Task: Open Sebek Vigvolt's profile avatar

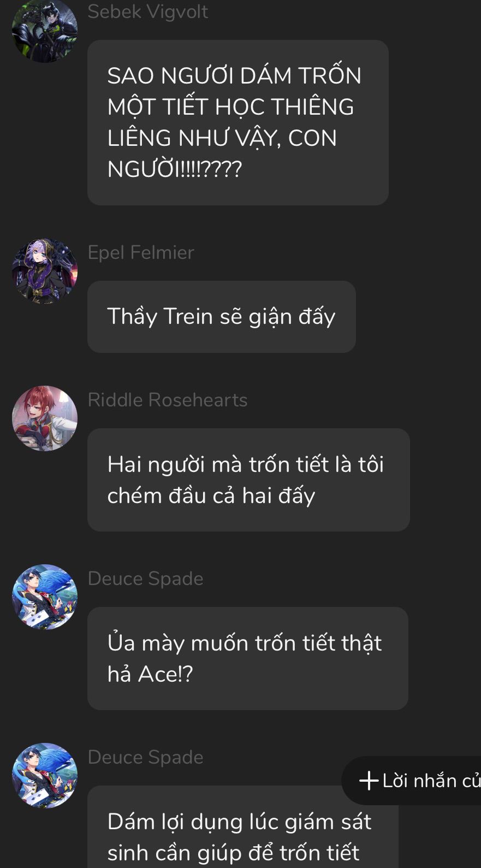Action: tap(45, 30)
